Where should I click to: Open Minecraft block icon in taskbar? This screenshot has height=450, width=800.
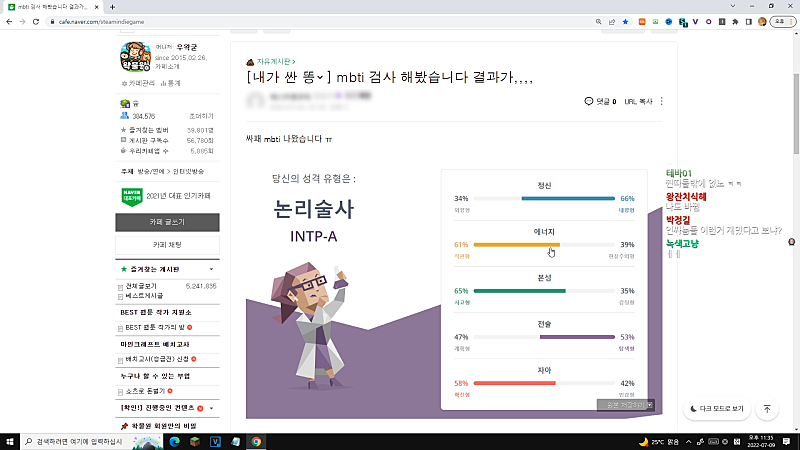click(x=195, y=441)
